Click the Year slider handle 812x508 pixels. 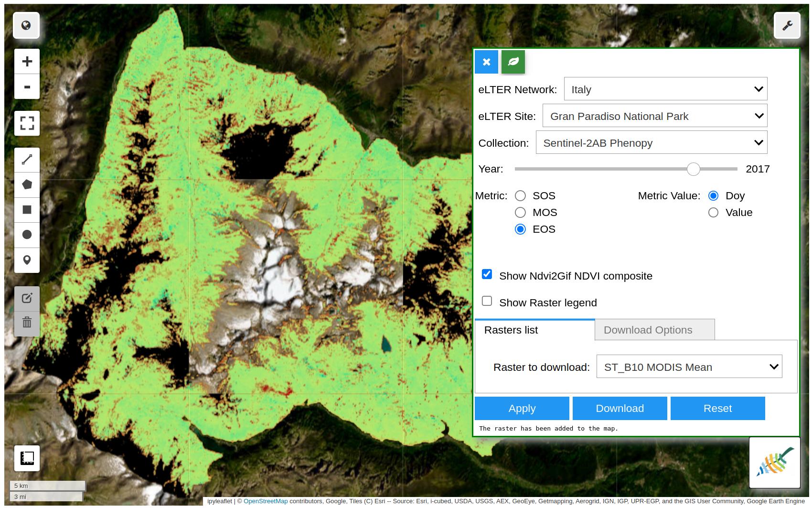694,169
